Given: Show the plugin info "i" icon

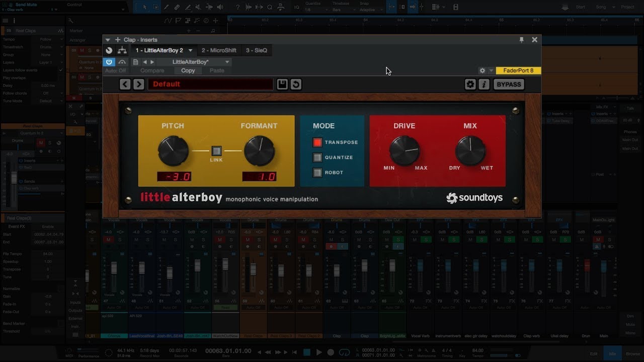Looking at the screenshot, I should pos(484,84).
